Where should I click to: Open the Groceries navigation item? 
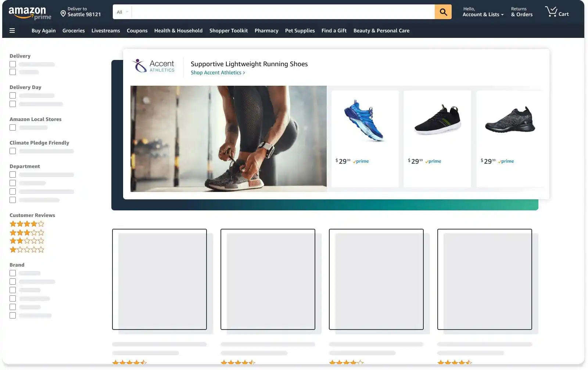point(73,31)
